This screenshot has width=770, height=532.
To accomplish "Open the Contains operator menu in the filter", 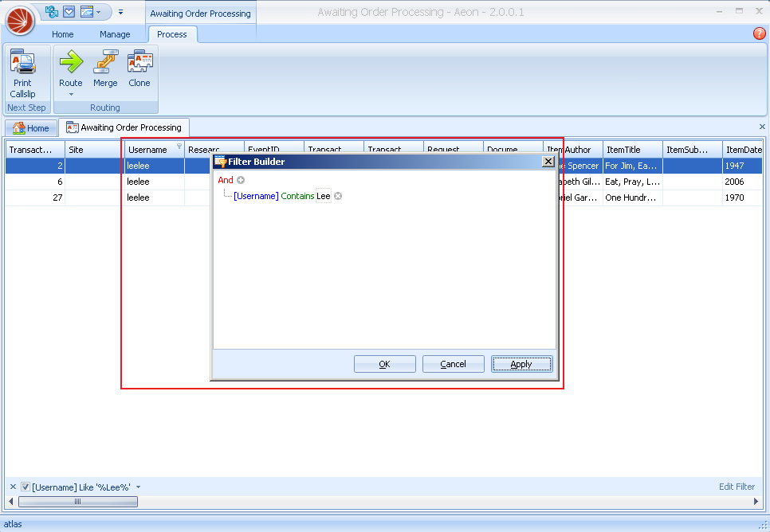I will coord(297,197).
